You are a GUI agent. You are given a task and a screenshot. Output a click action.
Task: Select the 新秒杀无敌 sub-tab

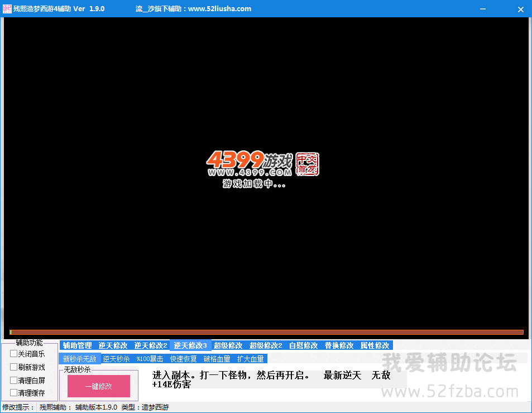pos(80,359)
